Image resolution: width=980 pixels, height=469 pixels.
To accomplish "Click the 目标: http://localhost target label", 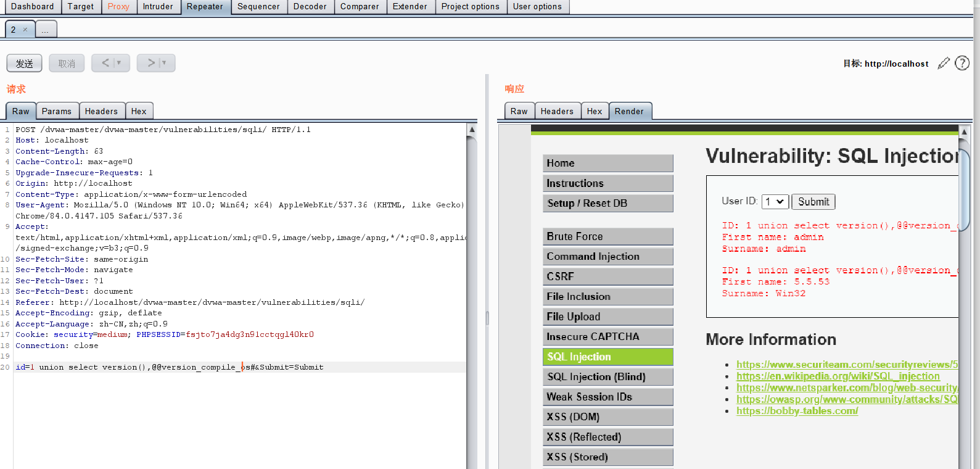I will pyautogui.click(x=886, y=64).
